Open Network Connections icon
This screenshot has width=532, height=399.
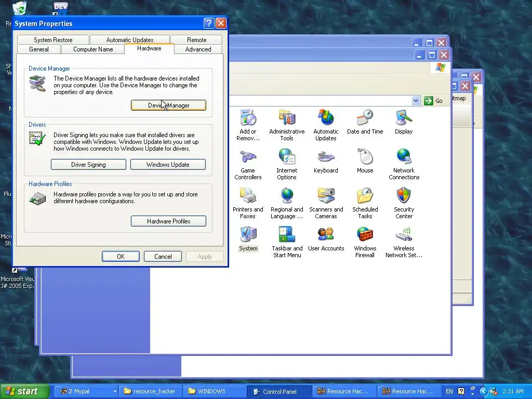404,164
